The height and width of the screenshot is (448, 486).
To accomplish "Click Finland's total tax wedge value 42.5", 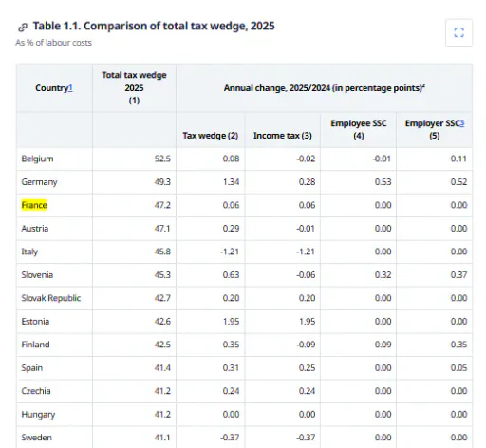I will [x=162, y=345].
